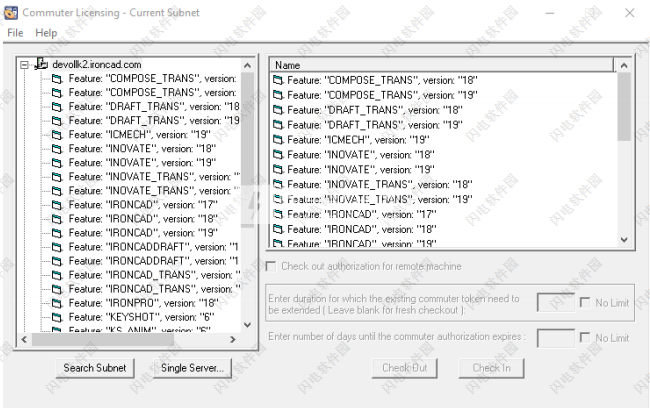Click INOVATE_TRANS version 19 icon in Name list
Viewport: 650px width, 408px height.
pyautogui.click(x=278, y=199)
